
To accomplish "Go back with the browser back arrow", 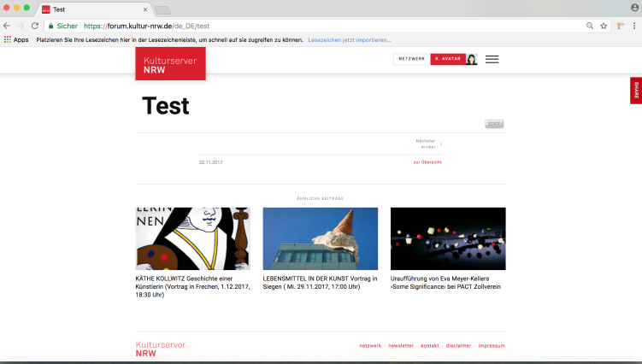I will [8, 26].
